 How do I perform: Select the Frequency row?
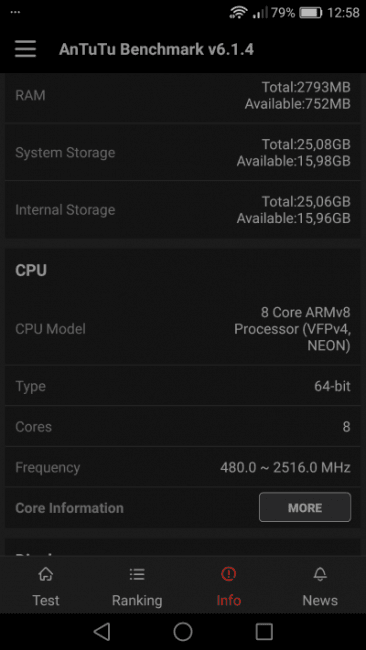183,467
